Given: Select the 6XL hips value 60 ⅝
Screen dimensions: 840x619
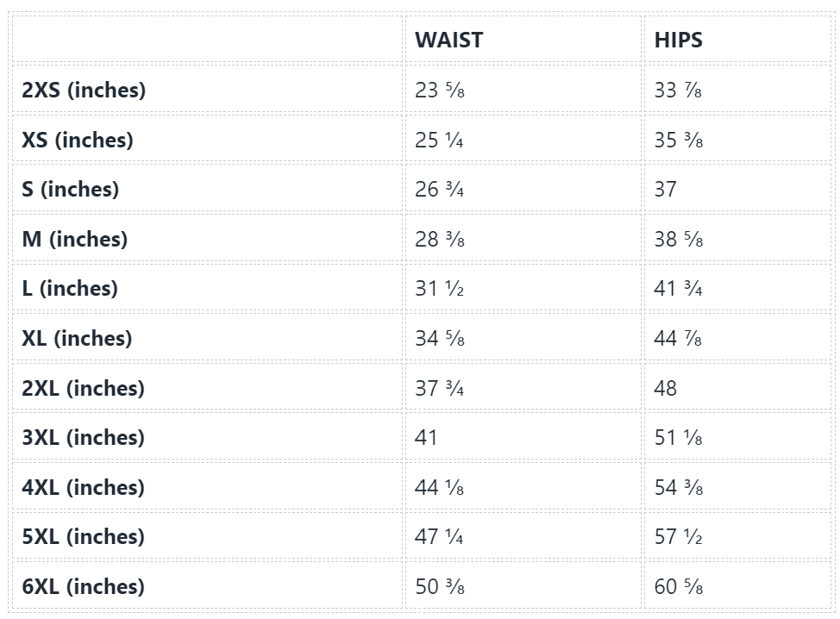Looking at the screenshot, I should click(x=678, y=586).
